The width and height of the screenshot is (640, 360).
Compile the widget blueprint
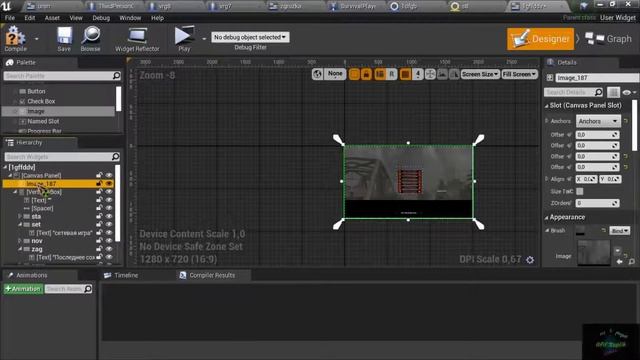pos(15,39)
